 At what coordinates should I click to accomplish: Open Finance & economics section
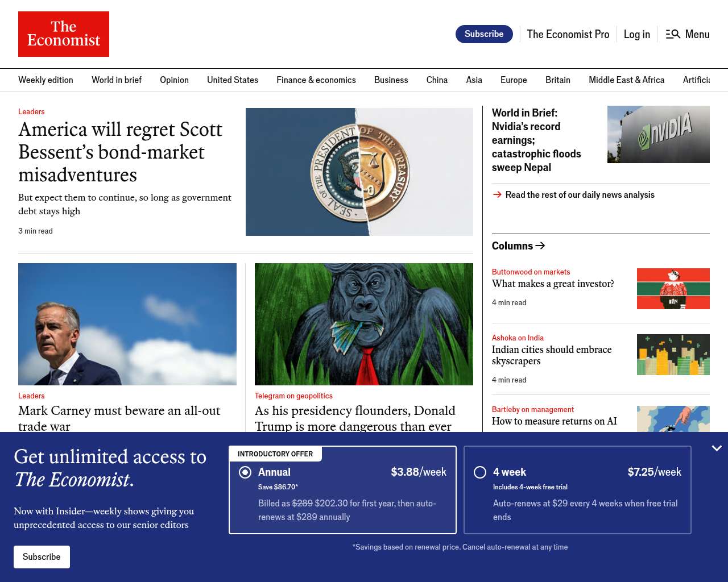[x=316, y=80]
